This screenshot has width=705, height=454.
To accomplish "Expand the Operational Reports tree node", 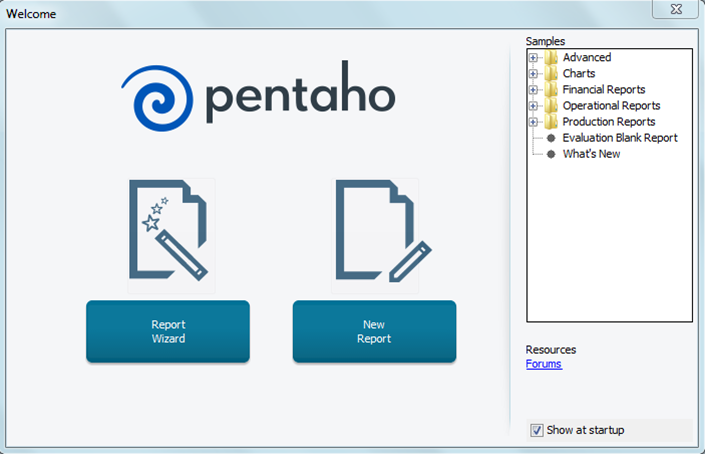I will coord(534,106).
